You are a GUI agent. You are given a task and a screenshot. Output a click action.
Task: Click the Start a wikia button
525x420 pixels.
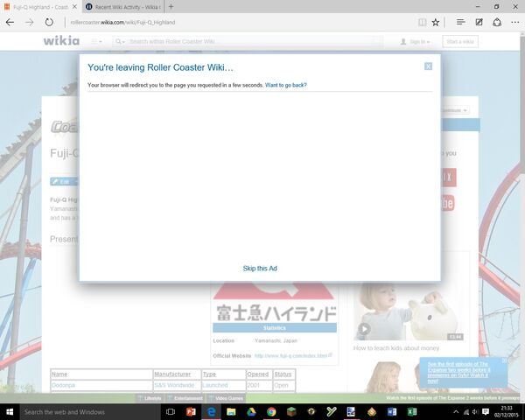point(460,41)
